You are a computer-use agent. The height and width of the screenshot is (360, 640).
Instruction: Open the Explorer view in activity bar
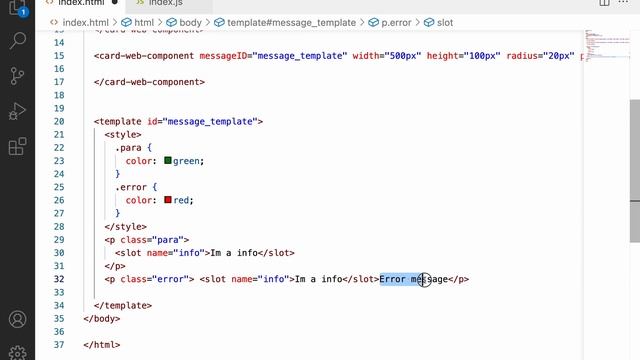(17, 7)
